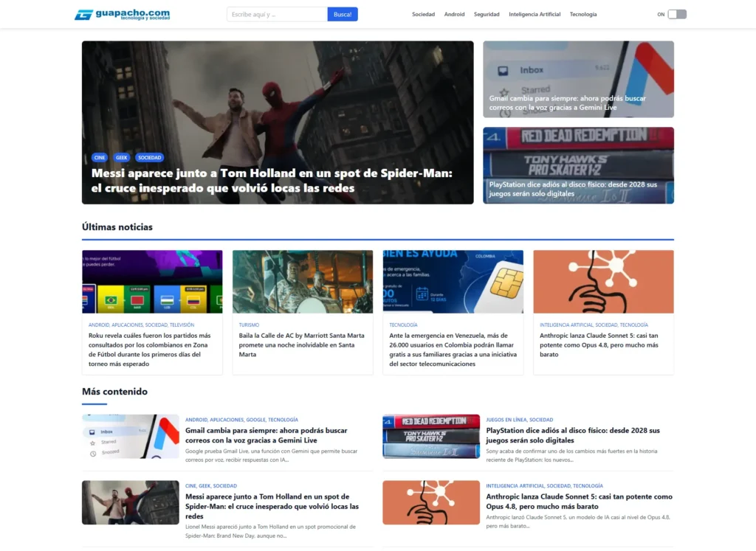756x551 pixels.
Task: Open the guapacho.com logo home link
Action: (122, 15)
